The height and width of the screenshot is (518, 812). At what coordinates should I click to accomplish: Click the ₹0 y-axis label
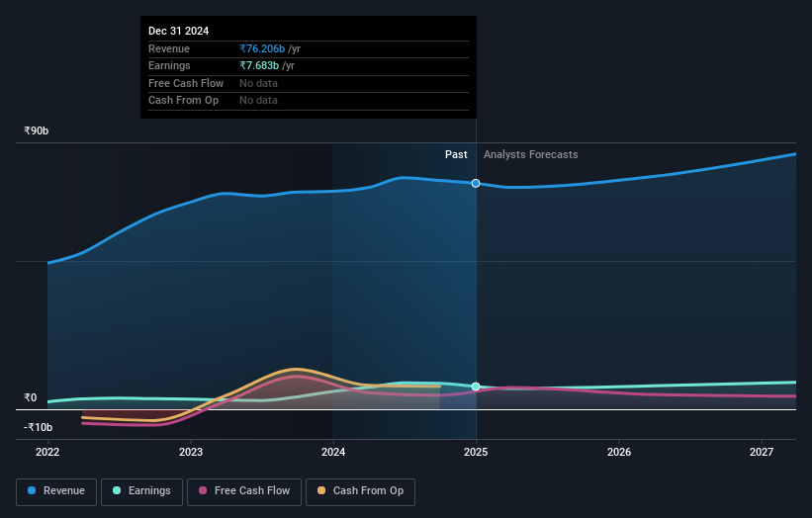[31, 398]
